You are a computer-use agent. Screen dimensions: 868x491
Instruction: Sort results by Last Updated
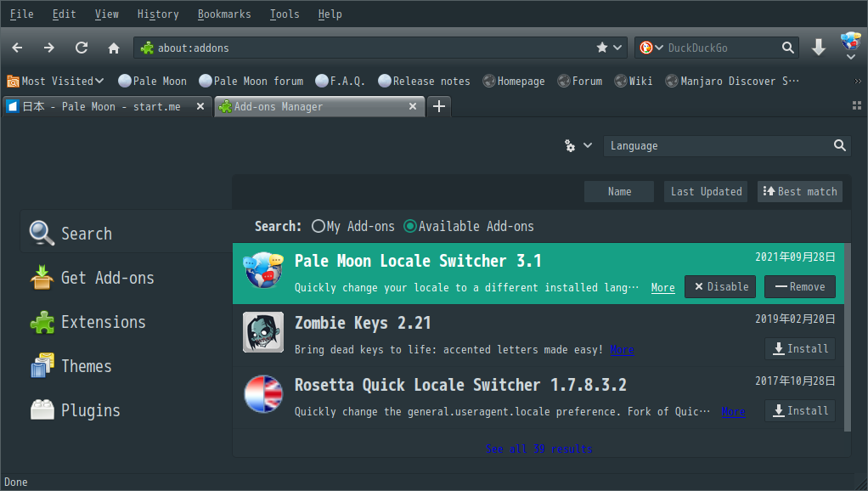[706, 191]
